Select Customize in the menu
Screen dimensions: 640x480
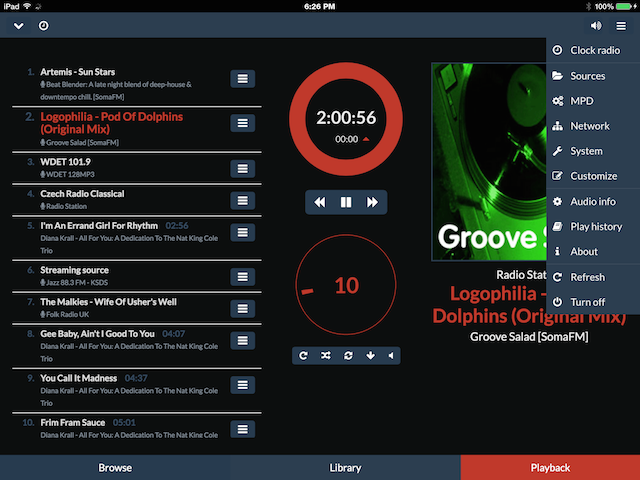pyautogui.click(x=593, y=176)
